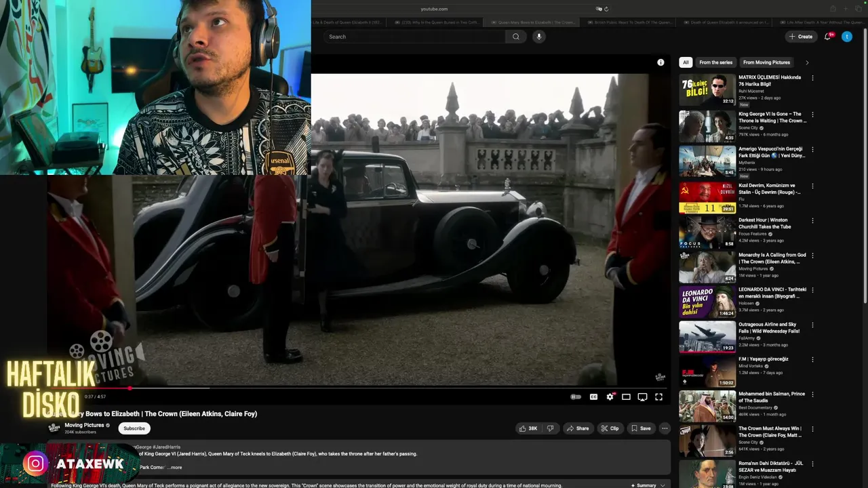Open Amerigo Vespucci video thumbnail

point(707,161)
